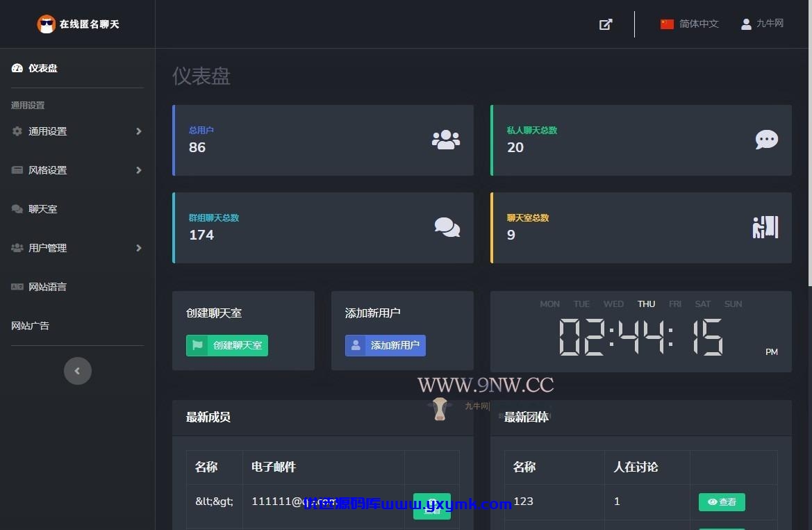Select 通用设置 sidebar menu label
This screenshot has width=812, height=530.
coord(48,131)
